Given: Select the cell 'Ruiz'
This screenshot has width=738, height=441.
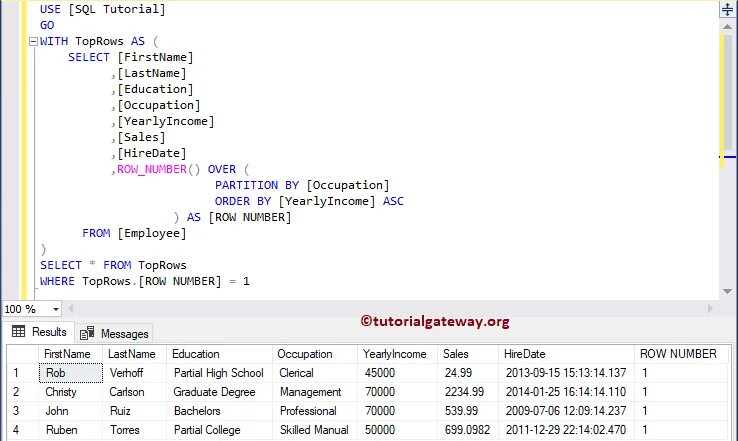Looking at the screenshot, I should 135,411.
